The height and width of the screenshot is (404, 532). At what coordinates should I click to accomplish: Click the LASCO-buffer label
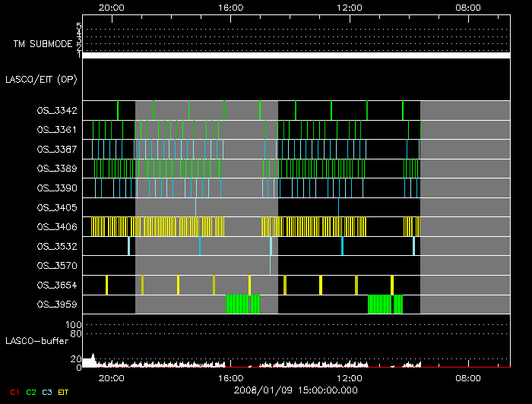[x=37, y=341]
